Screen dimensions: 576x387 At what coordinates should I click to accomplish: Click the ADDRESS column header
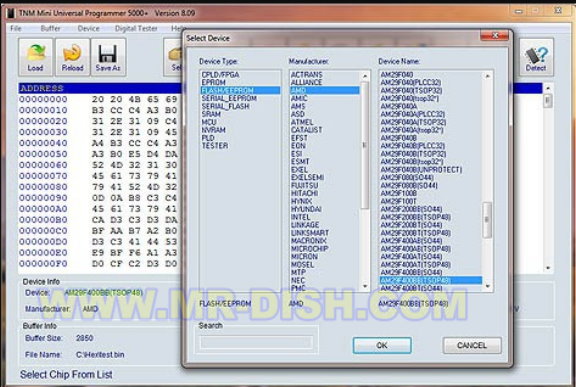(42, 88)
